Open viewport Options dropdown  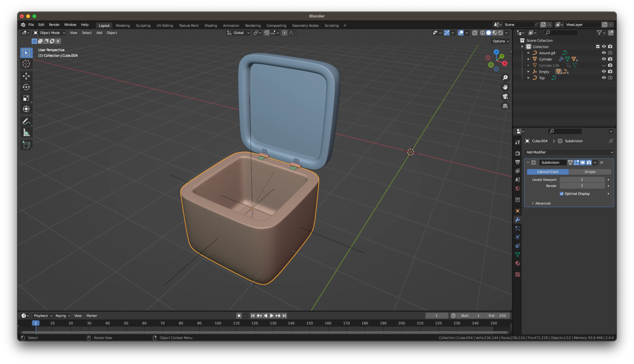pyautogui.click(x=500, y=41)
